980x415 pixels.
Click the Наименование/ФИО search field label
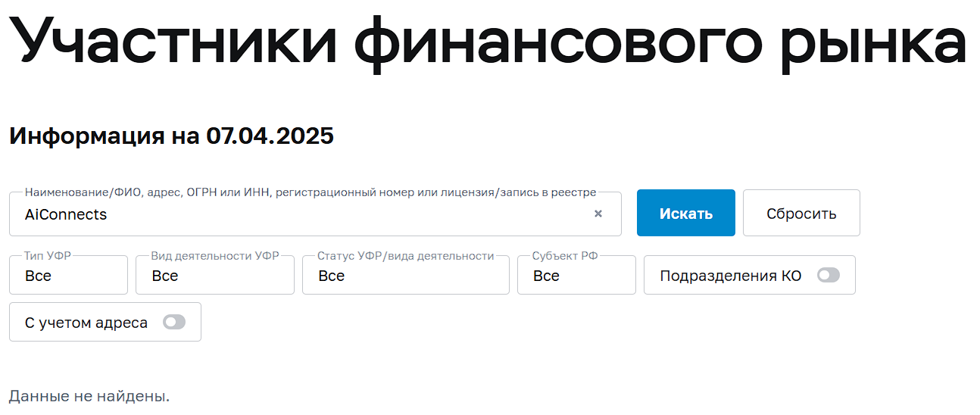pyautogui.click(x=311, y=192)
